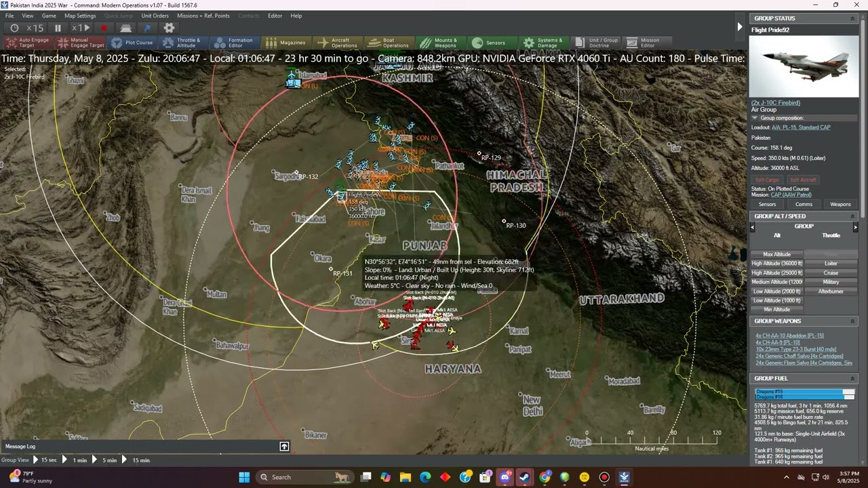Open Magazines window
The width and height of the screenshot is (868, 488).
[x=285, y=43]
